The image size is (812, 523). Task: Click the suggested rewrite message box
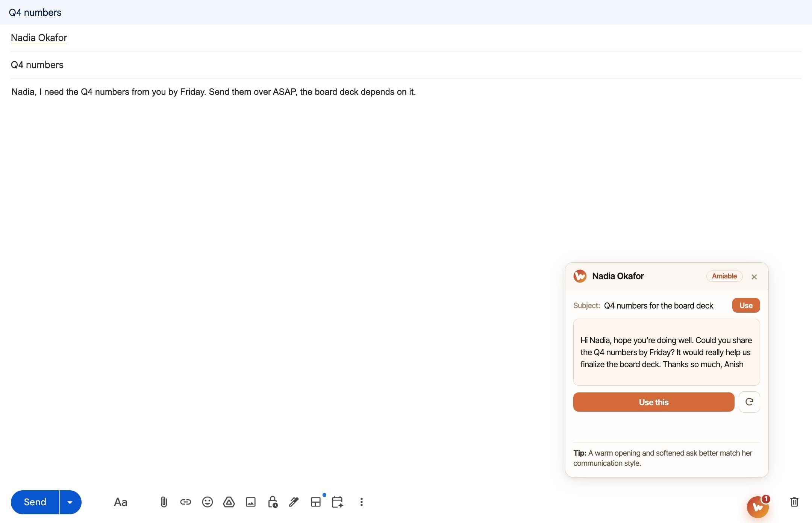[x=667, y=352]
